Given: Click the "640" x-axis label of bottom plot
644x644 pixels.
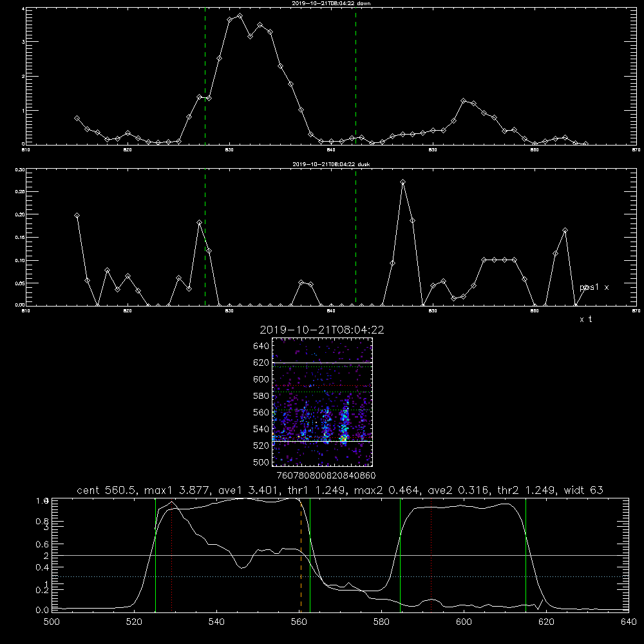Looking at the screenshot, I should [629, 622].
